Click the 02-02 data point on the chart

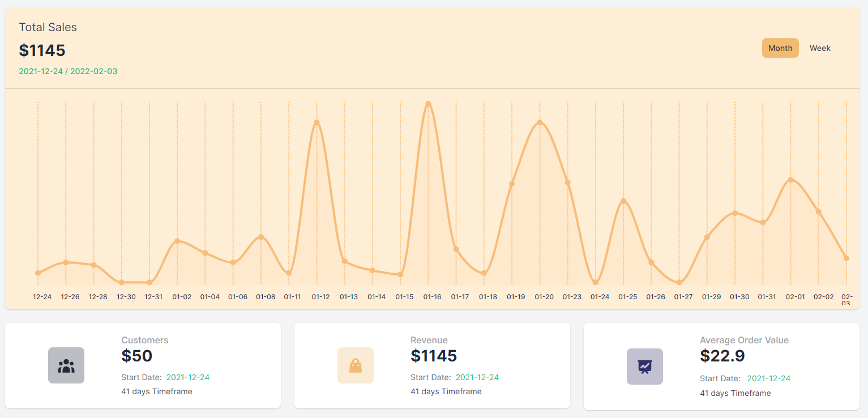pyautogui.click(x=818, y=212)
